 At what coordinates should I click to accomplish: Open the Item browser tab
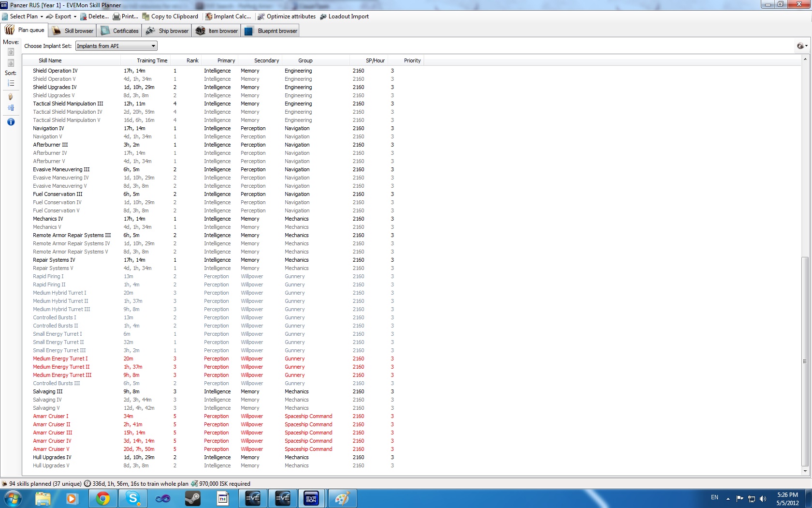pos(217,31)
